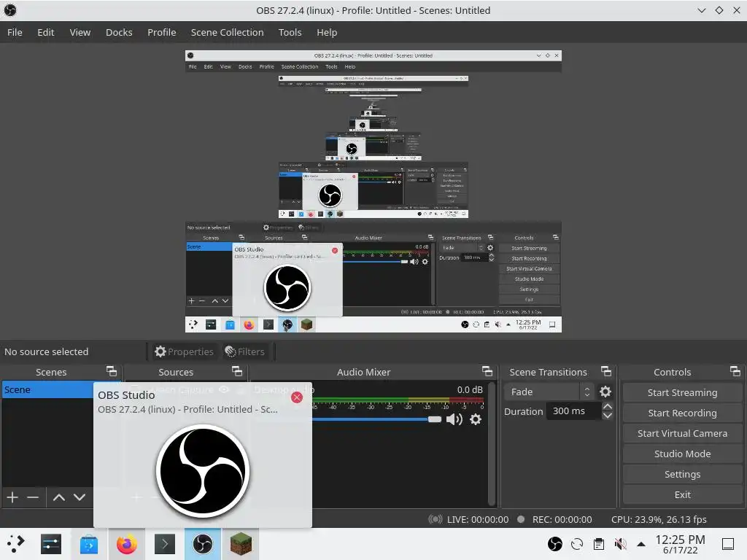
Task: Click the 'REC: 00:00:00' status text
Action: click(562, 519)
